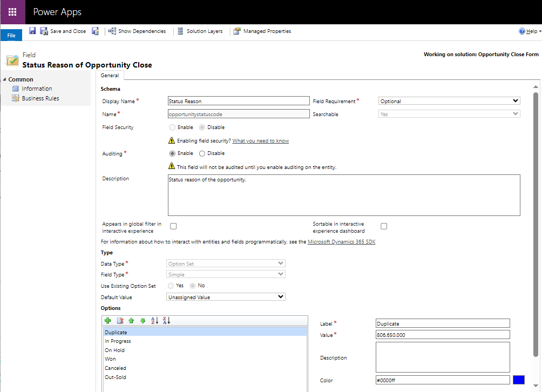Click the Managed Properties icon
This screenshot has width=542, height=392.
click(237, 31)
